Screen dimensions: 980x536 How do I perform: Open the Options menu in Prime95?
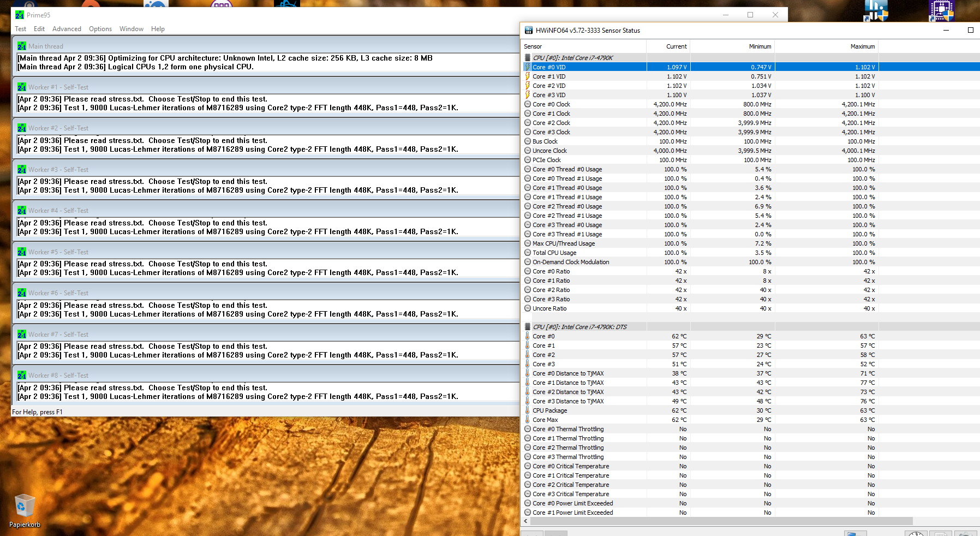100,29
